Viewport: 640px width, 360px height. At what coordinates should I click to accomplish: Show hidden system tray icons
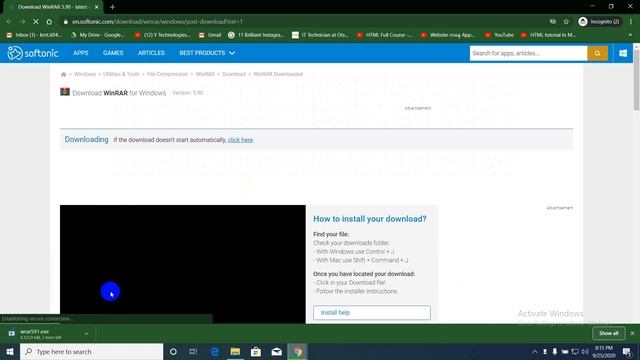point(535,351)
